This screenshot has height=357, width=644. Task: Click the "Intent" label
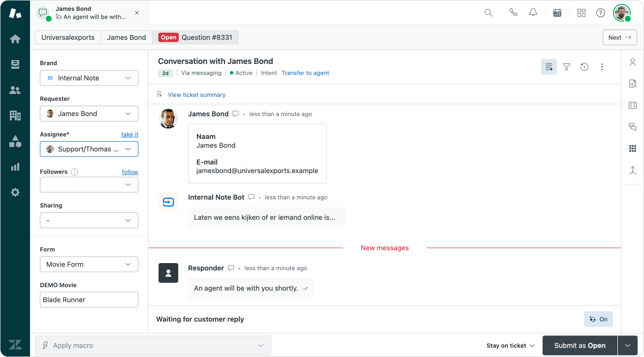(x=269, y=73)
